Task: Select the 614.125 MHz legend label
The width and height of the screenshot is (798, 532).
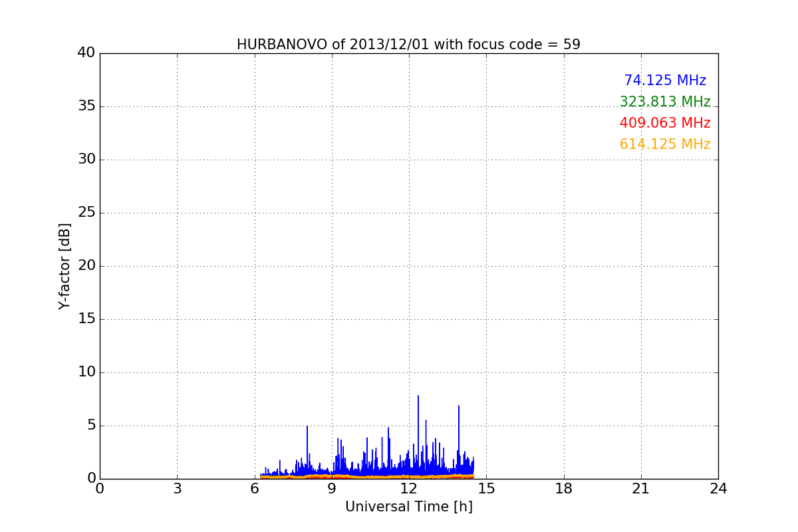Action: tap(665, 144)
